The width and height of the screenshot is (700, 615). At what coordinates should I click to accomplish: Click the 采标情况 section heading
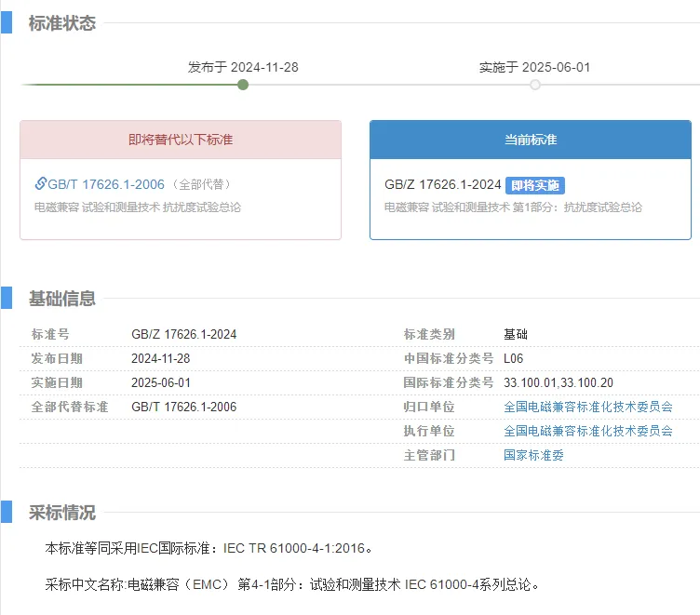[62, 513]
